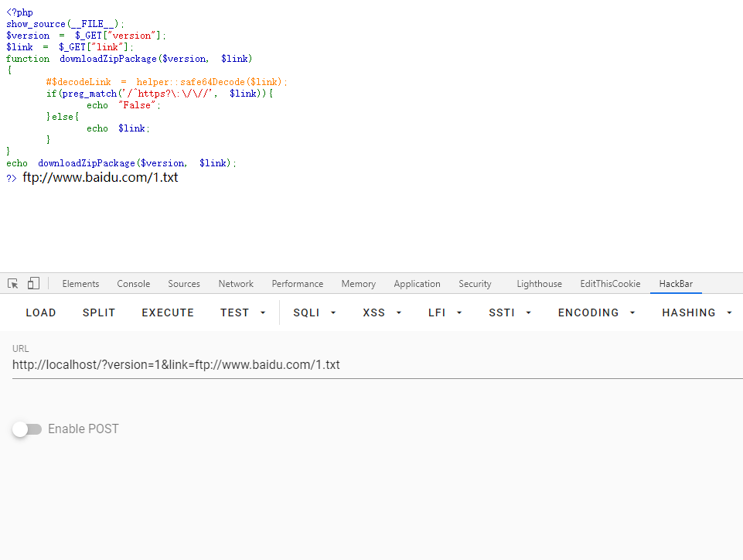Viewport: 743px width, 560px height.
Task: Select the Lighthouse tab
Action: 539,284
